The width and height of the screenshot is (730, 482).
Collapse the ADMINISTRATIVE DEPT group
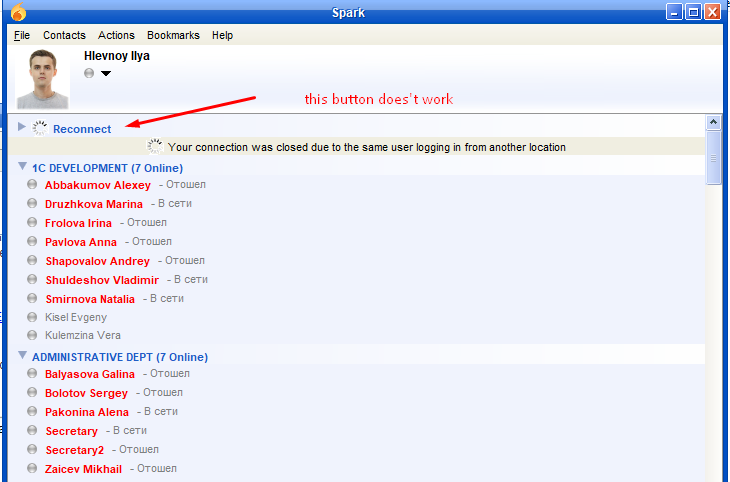tap(22, 355)
